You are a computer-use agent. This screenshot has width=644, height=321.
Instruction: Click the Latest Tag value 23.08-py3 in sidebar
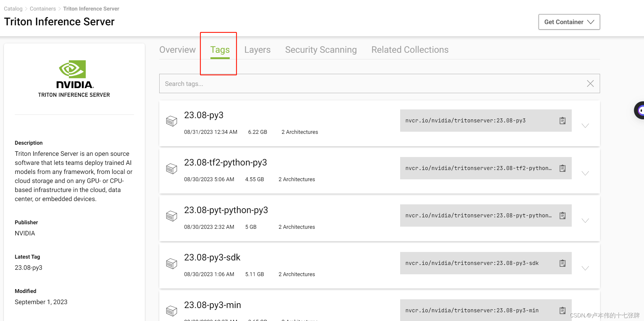[29, 268]
